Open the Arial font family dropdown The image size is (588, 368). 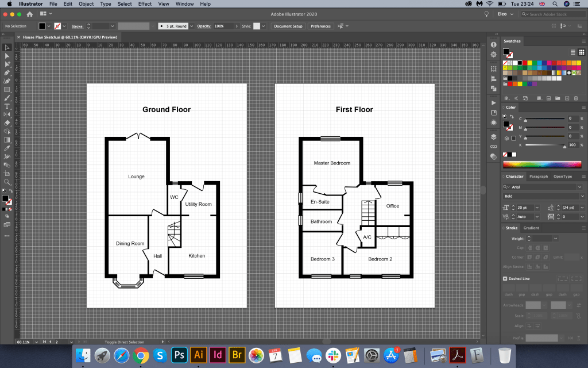click(580, 187)
